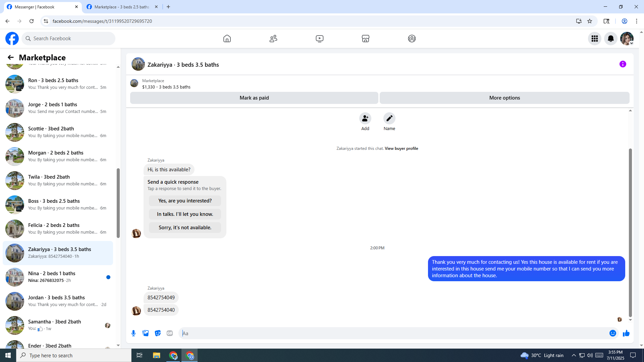Click the address bar URL
The image size is (644, 362).
tap(102, 21)
